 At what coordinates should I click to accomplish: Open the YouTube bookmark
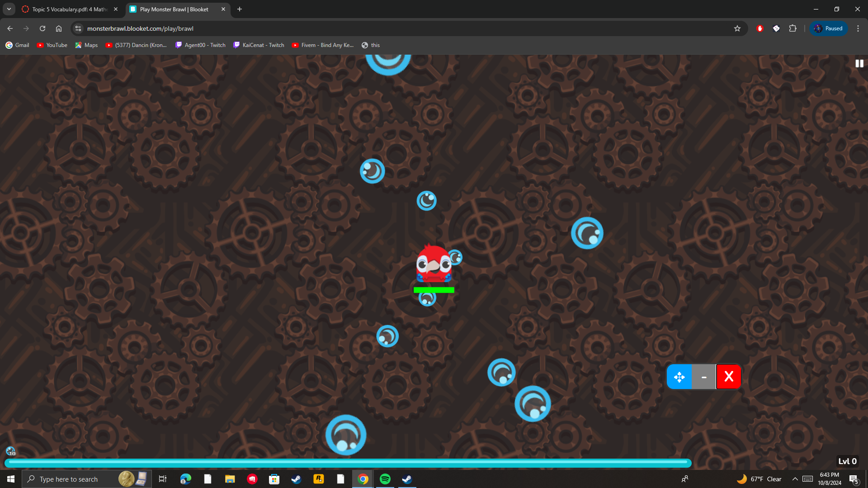[52, 45]
